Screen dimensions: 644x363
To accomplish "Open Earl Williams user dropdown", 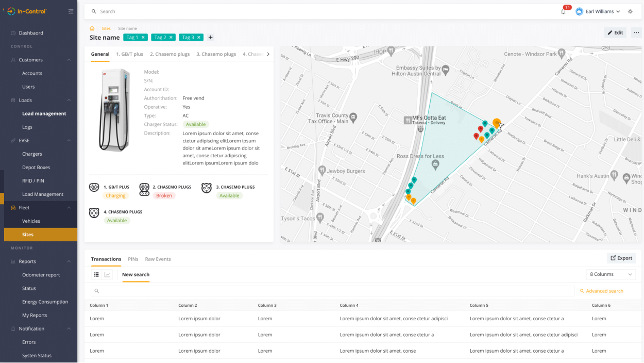I will [x=598, y=11].
